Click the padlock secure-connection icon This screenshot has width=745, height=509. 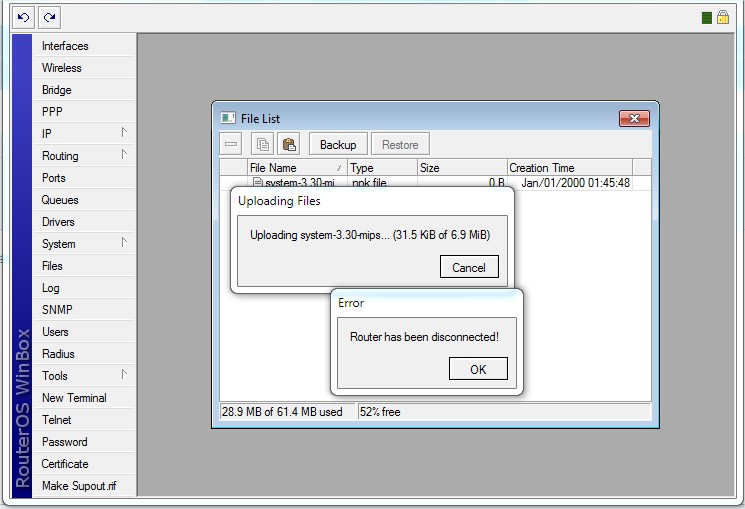click(x=723, y=18)
